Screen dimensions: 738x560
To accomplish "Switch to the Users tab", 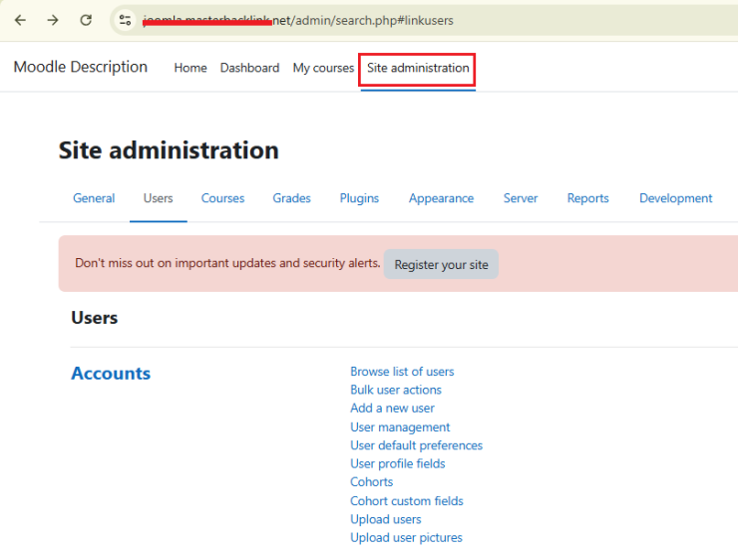I will [x=159, y=198].
